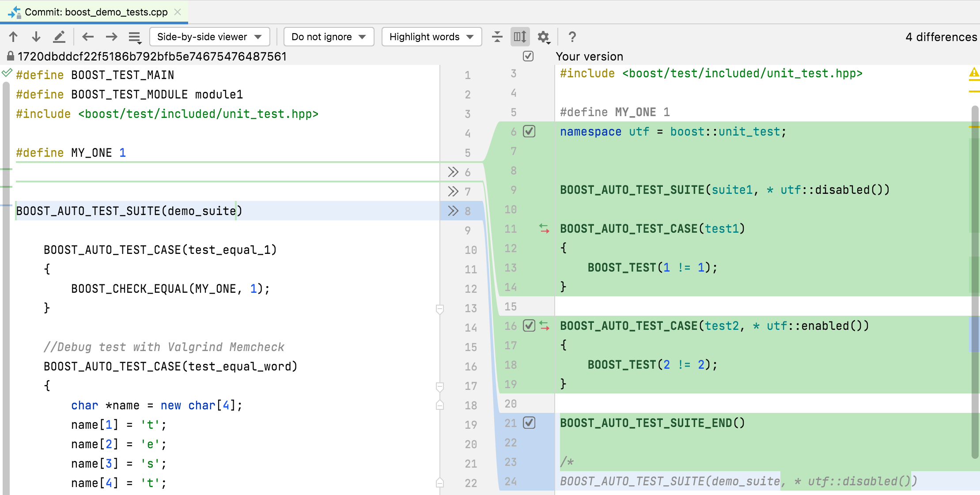The width and height of the screenshot is (980, 495).
Task: Toggle the select-all checkbox near Your version
Action: [528, 56]
